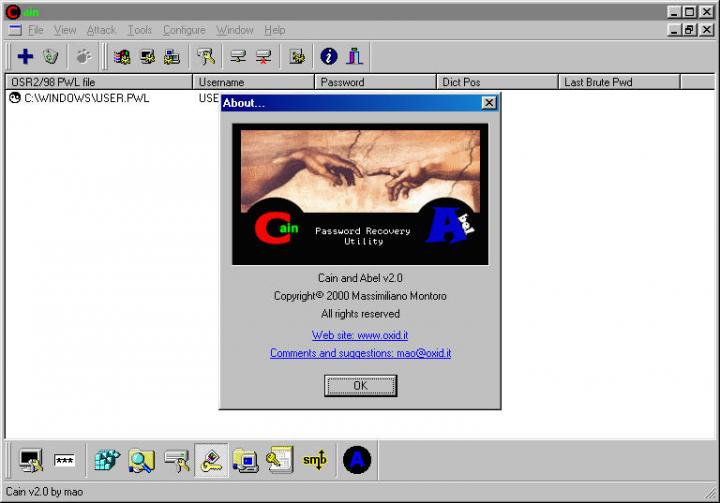Screen dimensions: 720x503
Task: Click the Dict Pos column header
Action: point(497,82)
